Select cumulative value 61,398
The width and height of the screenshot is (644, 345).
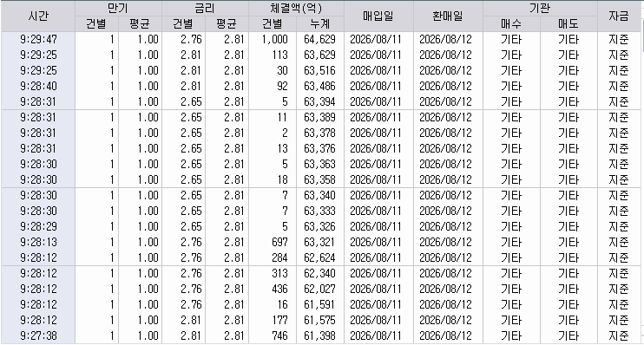click(319, 335)
